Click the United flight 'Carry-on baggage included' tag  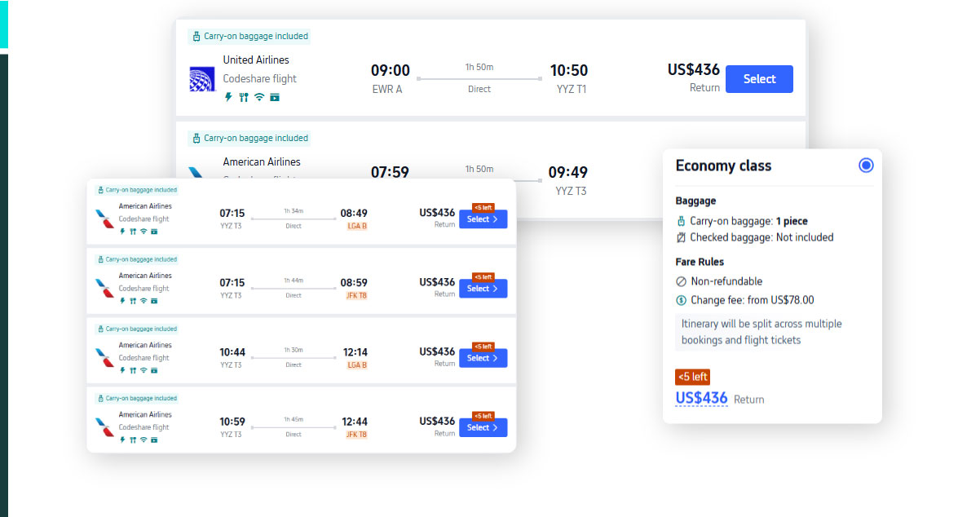[249, 36]
